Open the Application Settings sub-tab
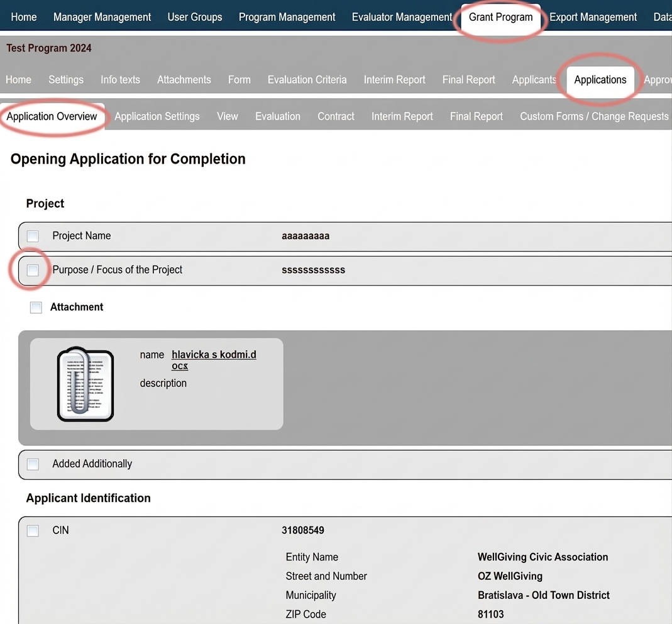The height and width of the screenshot is (624, 672). click(157, 116)
